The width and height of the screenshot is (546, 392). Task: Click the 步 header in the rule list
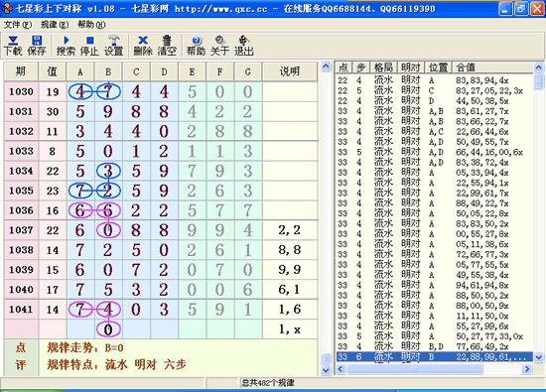click(361, 67)
